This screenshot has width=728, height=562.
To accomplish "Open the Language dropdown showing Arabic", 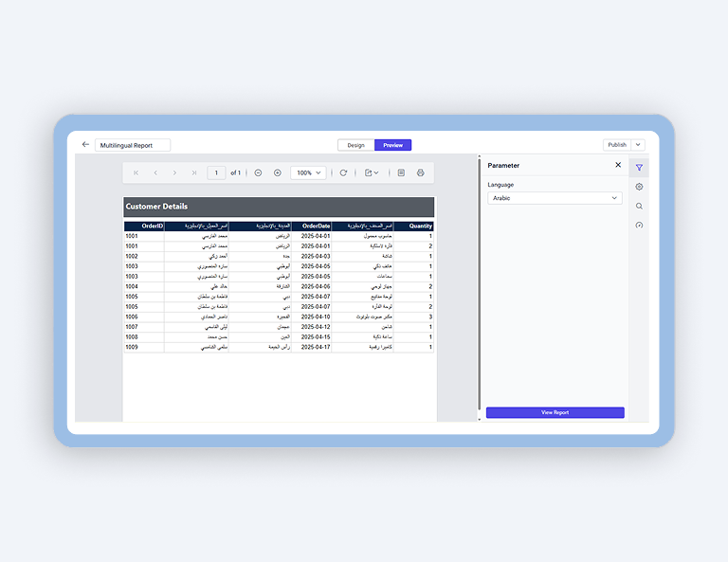I will point(555,198).
